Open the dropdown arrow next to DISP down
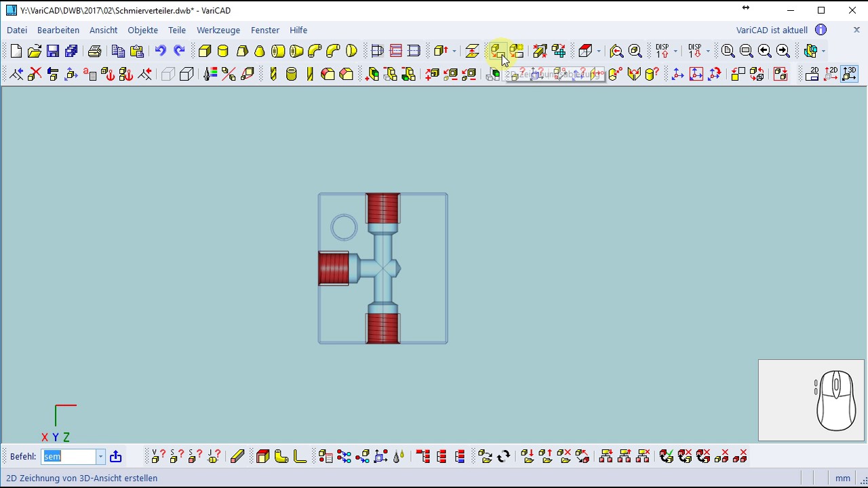The width and height of the screenshot is (868, 488). pos(708,51)
